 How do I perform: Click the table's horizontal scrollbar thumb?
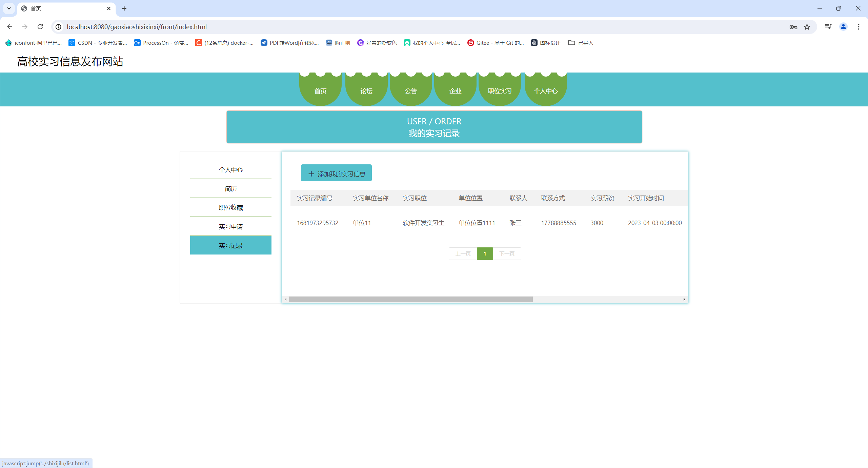click(410, 299)
